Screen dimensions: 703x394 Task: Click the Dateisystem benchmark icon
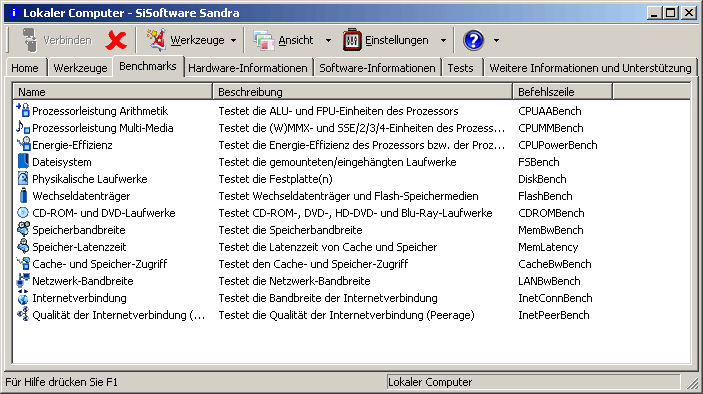23,161
